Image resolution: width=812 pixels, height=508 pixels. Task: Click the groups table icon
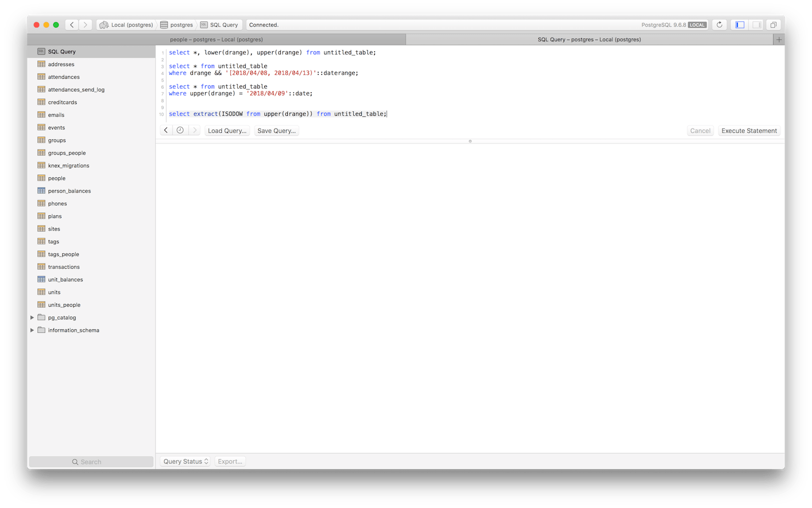(x=42, y=140)
